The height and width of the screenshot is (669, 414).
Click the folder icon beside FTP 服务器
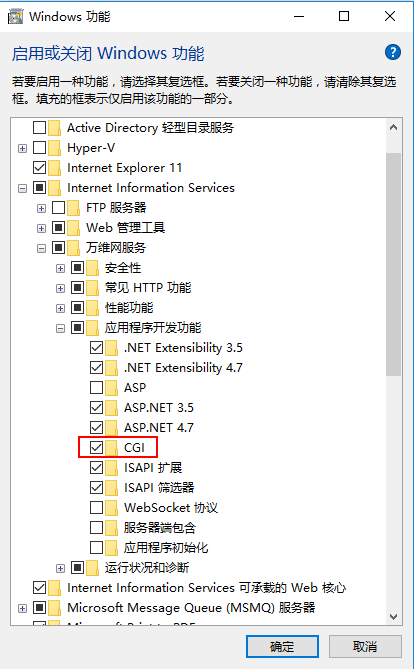coord(73,208)
